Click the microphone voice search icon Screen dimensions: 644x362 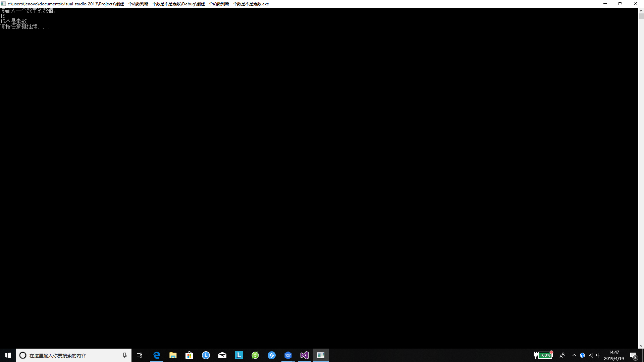coord(124,355)
